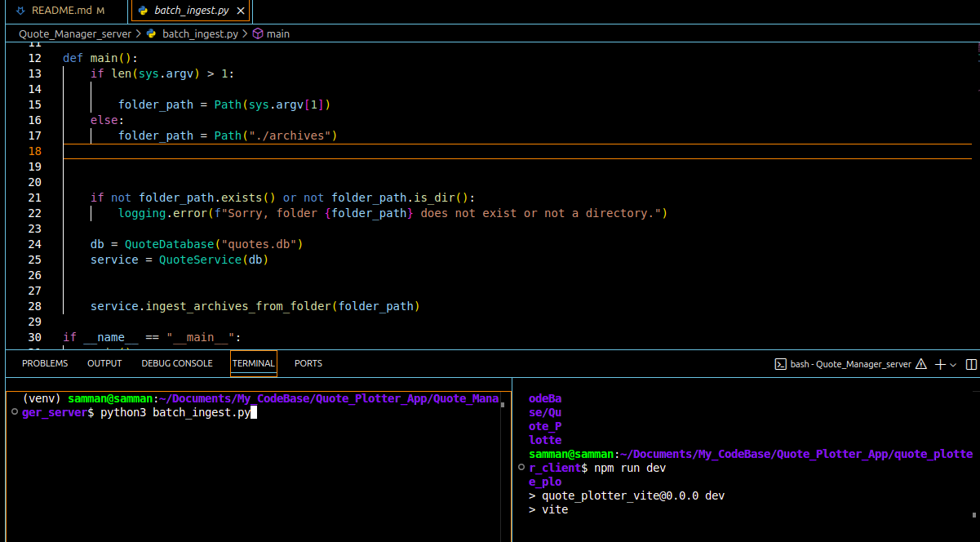Open the DEBUG CONSOLE panel tab
980x542 pixels.
(176, 363)
